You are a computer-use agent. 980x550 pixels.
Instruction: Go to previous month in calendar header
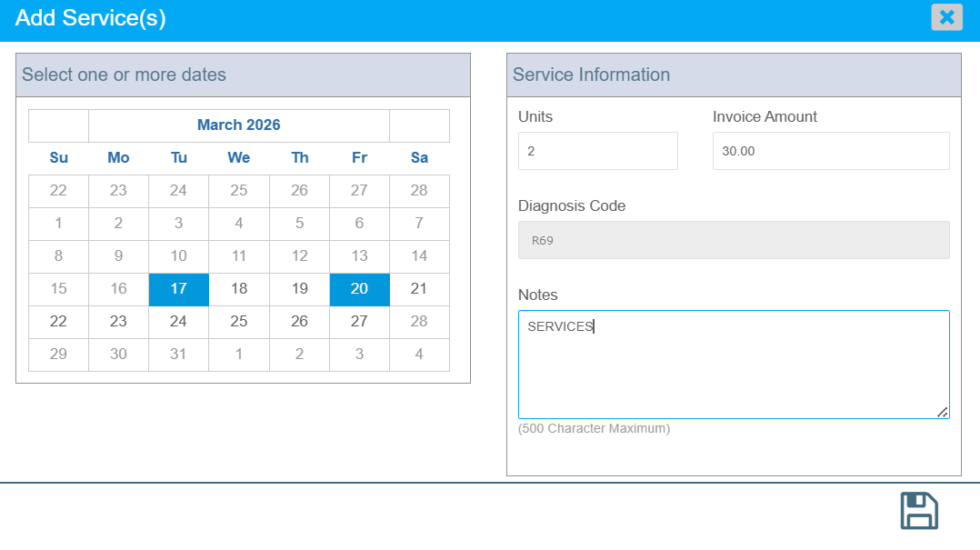[x=58, y=125]
